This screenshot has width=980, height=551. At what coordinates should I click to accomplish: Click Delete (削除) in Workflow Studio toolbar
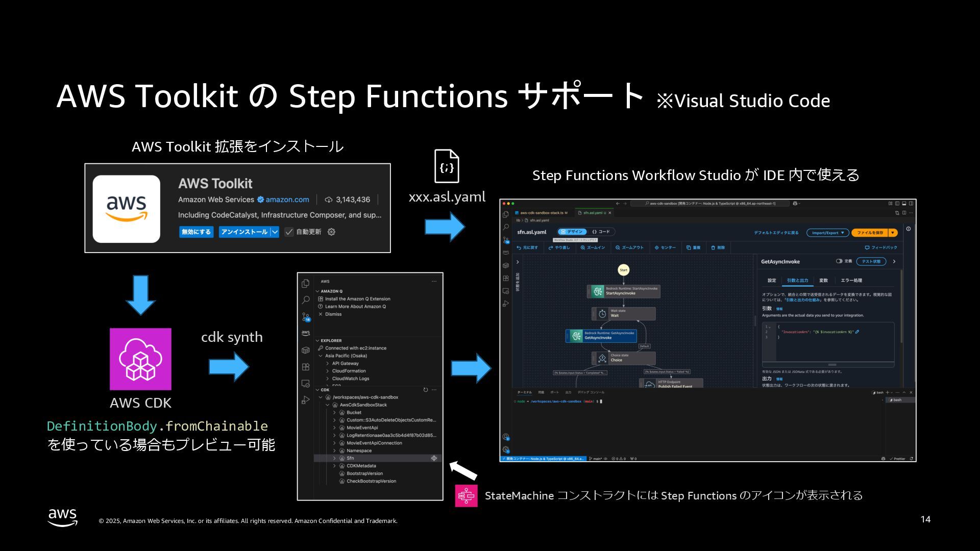click(x=718, y=247)
